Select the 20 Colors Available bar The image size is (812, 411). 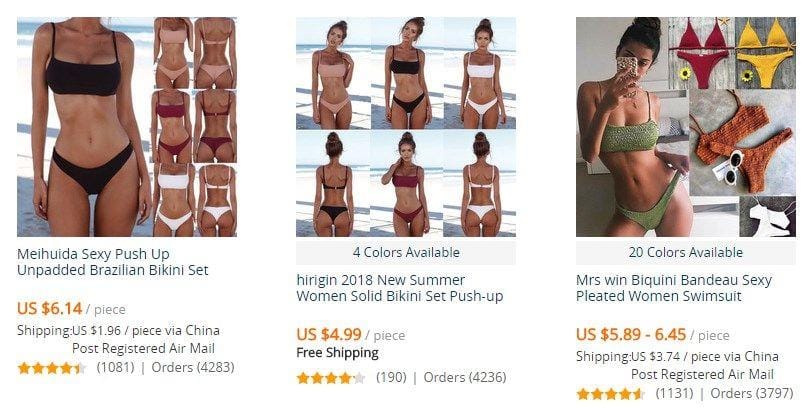tap(686, 253)
